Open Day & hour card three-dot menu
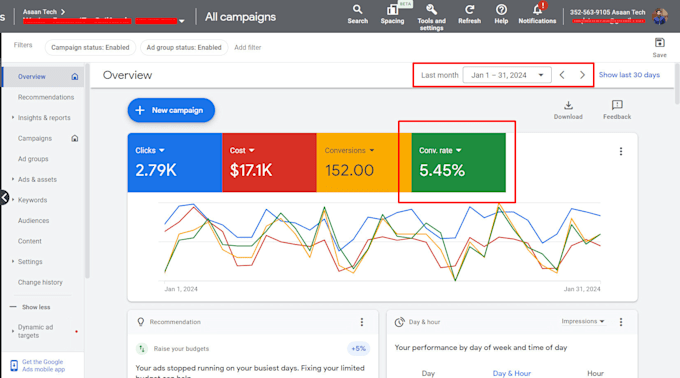Image resolution: width=680 pixels, height=378 pixels. click(621, 322)
